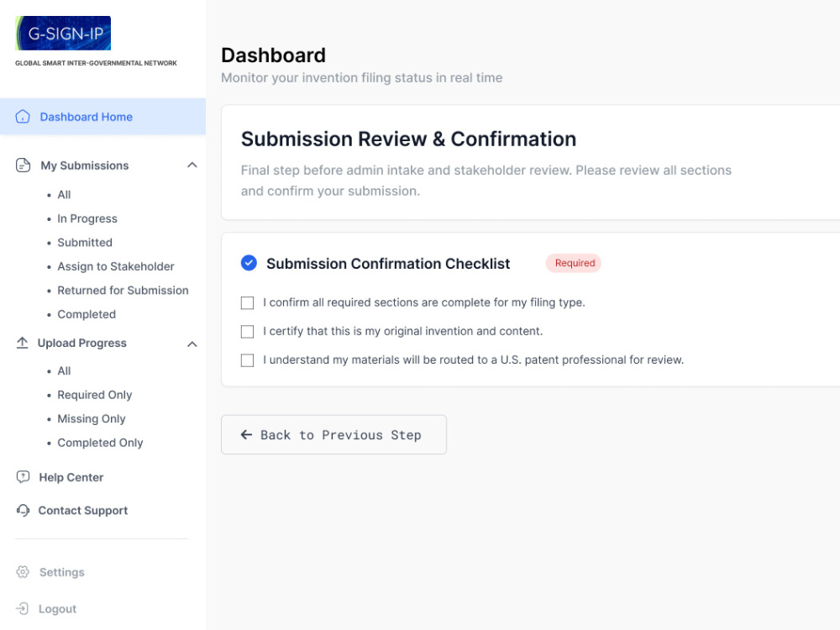
Task: Click the Upload Progress arrow icon
Action: 22,343
